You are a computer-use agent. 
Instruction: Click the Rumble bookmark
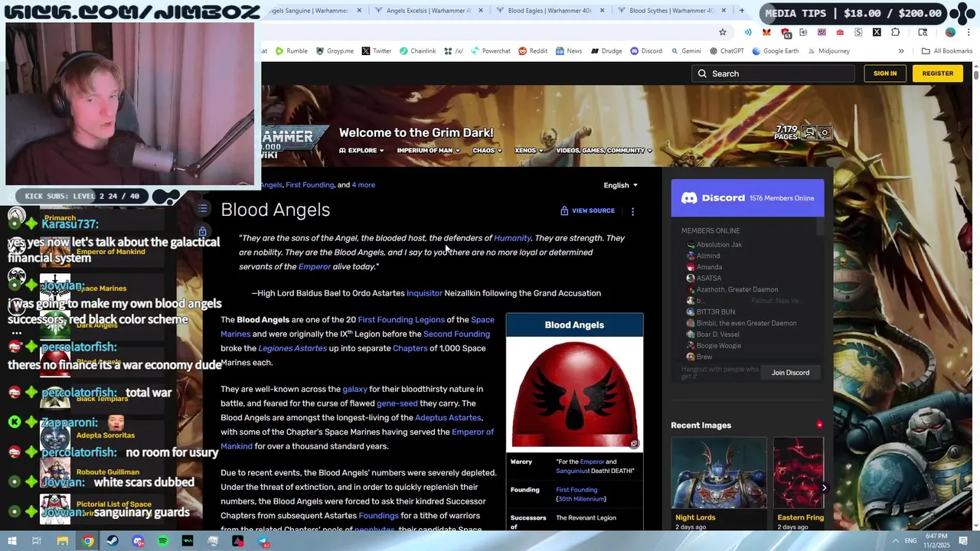tap(291, 51)
